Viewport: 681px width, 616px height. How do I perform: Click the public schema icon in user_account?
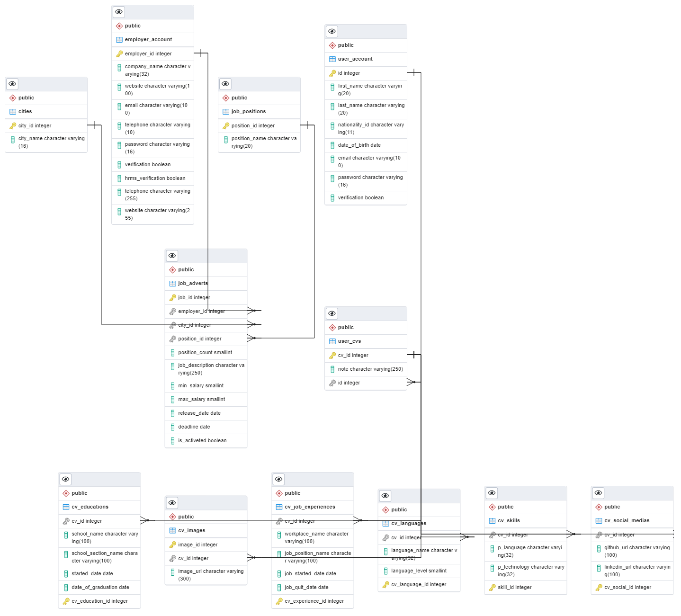[x=332, y=45]
